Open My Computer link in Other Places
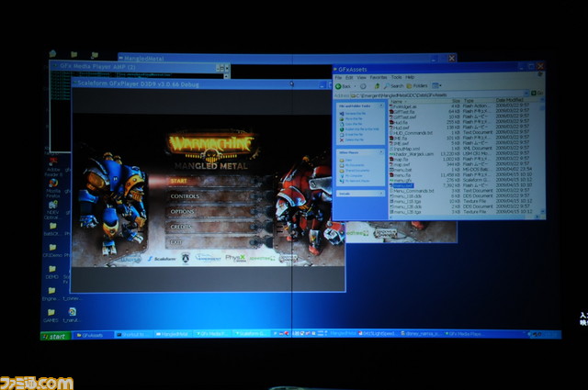This screenshot has height=390, width=588. point(351,175)
